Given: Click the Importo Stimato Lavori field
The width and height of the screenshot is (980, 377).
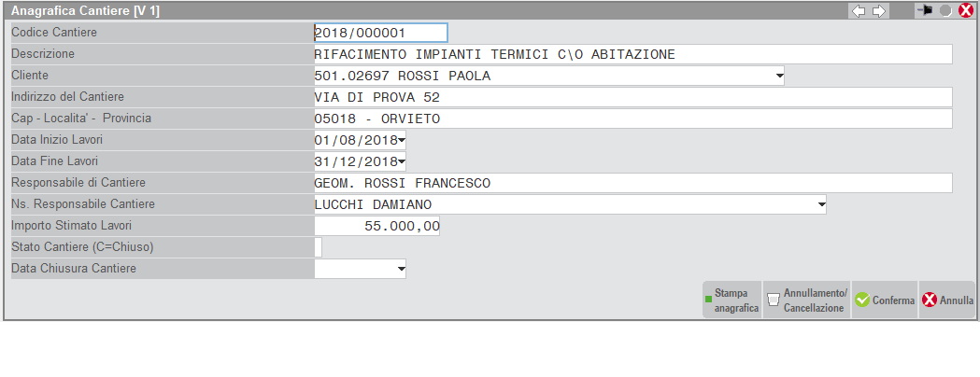Looking at the screenshot, I should pyautogui.click(x=377, y=226).
